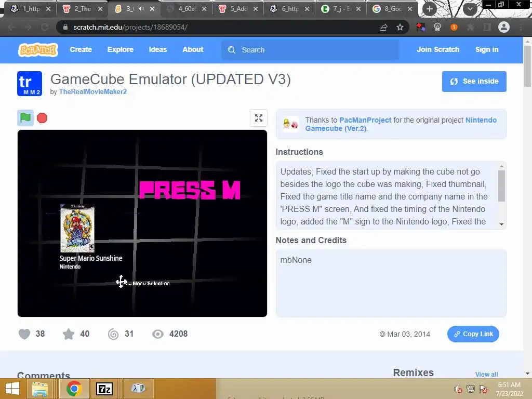Share this page from address bar
The height and width of the screenshot is (399, 532).
383,27
